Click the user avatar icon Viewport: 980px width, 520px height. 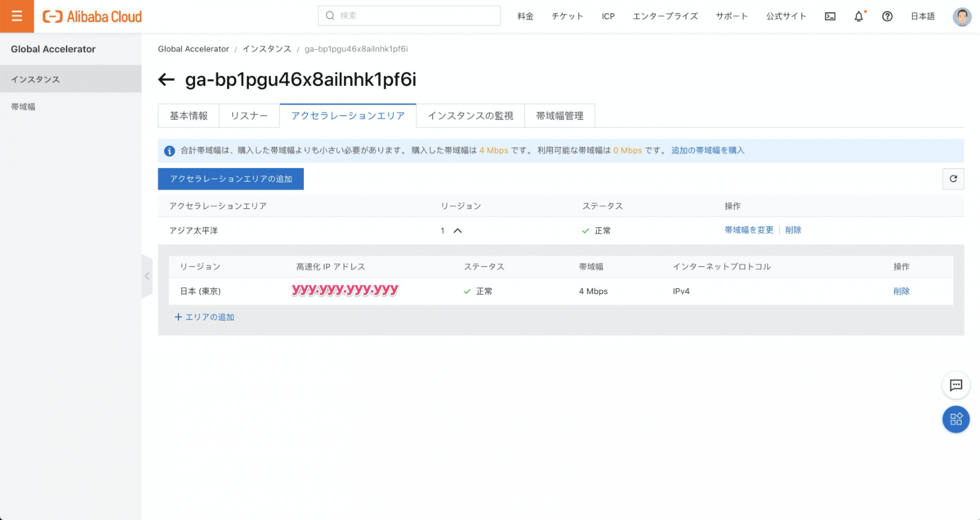click(x=961, y=16)
